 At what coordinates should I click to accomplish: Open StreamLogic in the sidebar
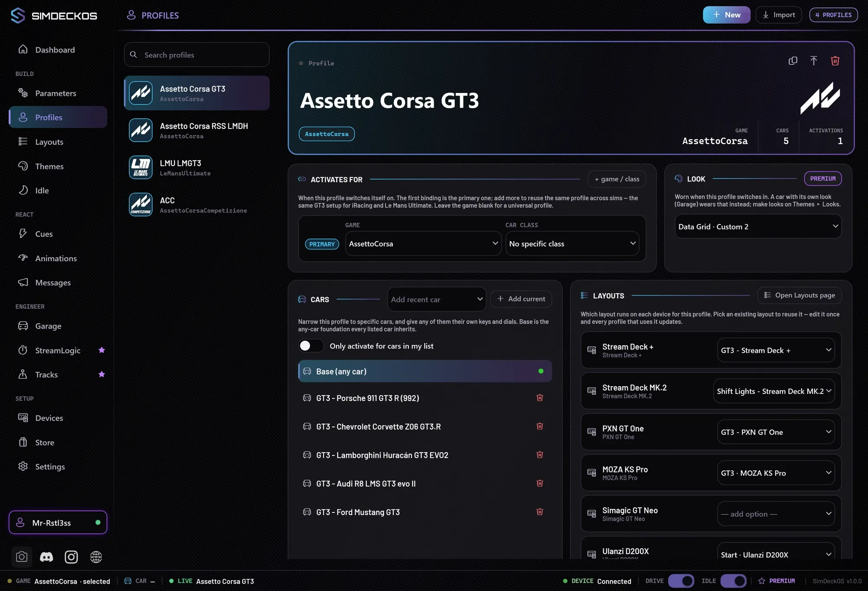tap(58, 350)
